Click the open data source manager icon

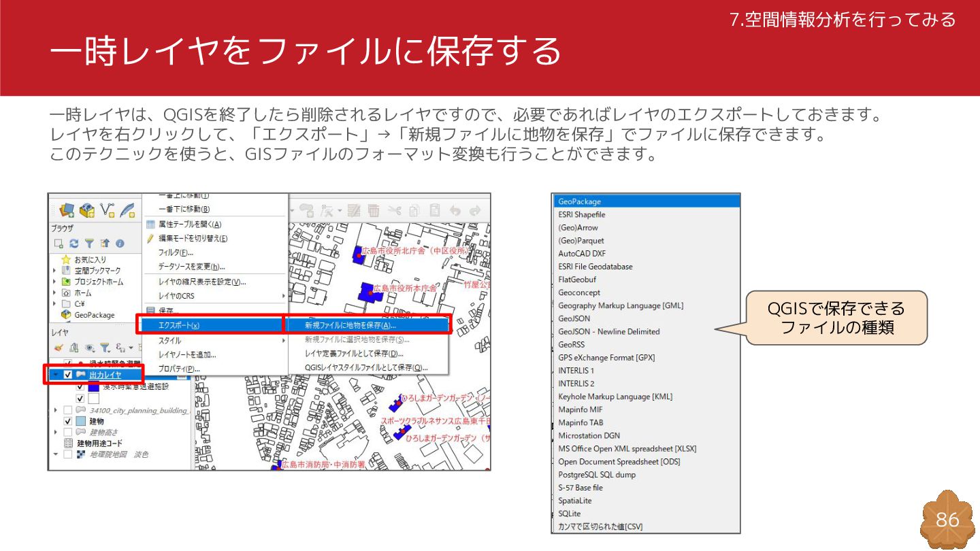pos(67,210)
